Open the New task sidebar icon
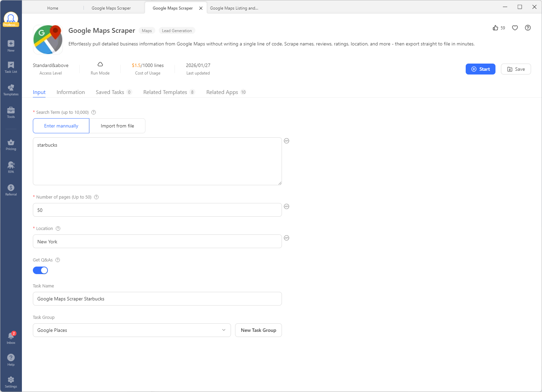542x392 pixels. point(11,46)
